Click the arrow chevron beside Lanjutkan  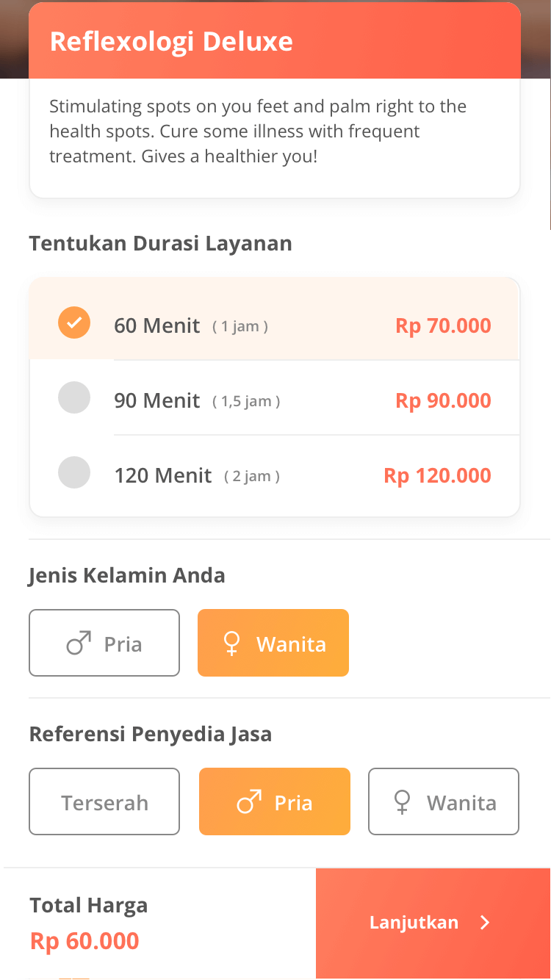485,923
